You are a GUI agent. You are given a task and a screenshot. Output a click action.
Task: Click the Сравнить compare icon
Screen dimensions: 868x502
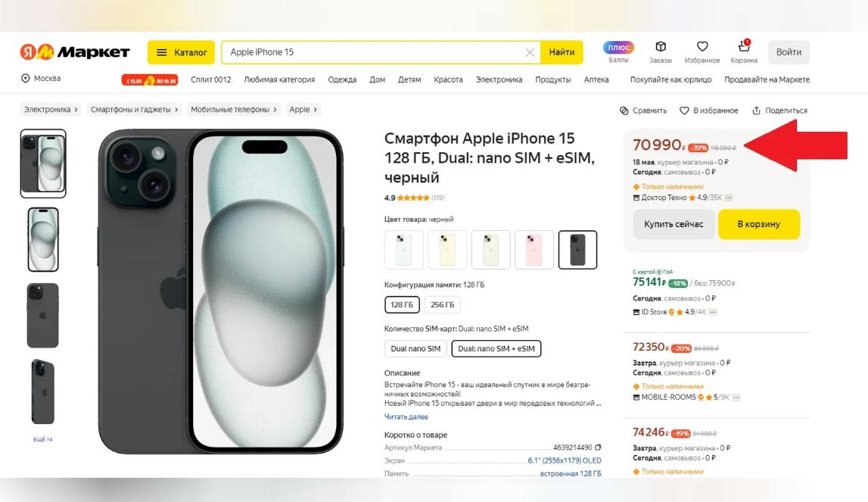pyautogui.click(x=624, y=111)
